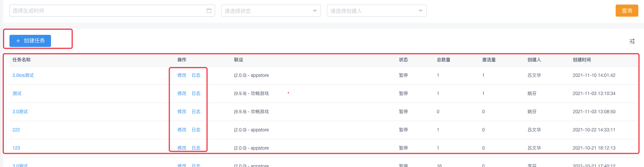Click the 状态 column header
Viewport: 644px width, 167px height.
(x=403, y=60)
